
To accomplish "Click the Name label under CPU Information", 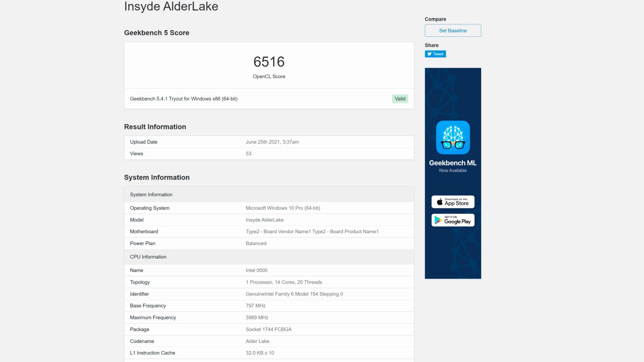I will click(137, 271).
